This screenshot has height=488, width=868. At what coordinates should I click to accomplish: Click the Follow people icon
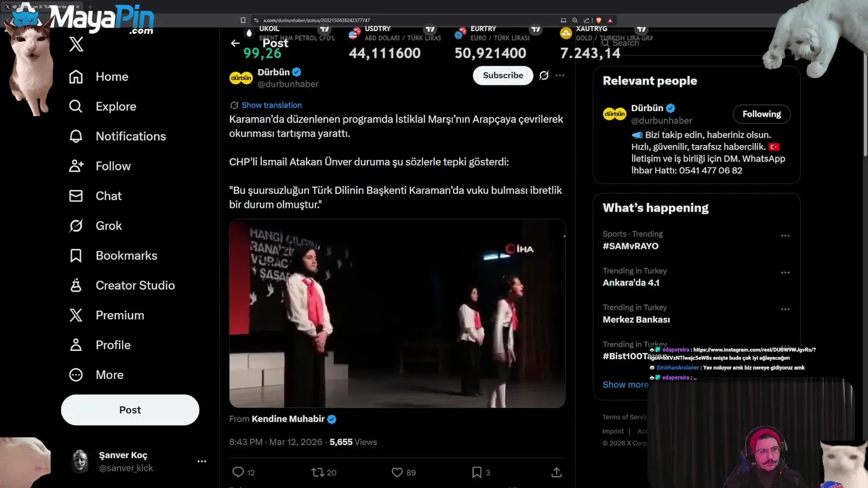click(76, 166)
